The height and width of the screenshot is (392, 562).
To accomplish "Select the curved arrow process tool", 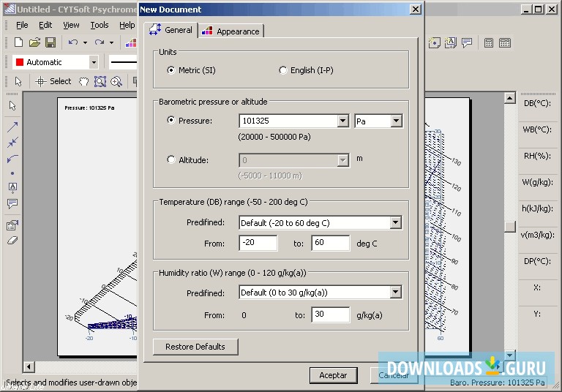I will (x=12, y=159).
